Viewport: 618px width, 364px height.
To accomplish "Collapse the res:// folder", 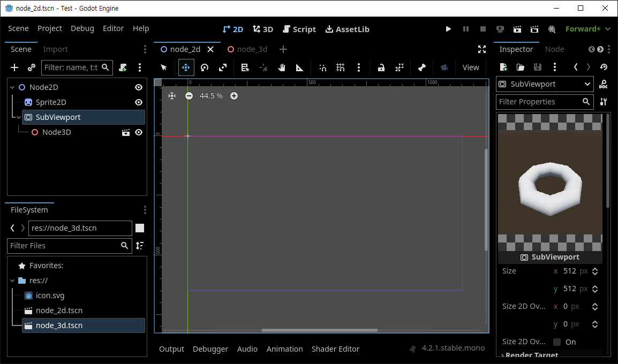I will [12, 280].
